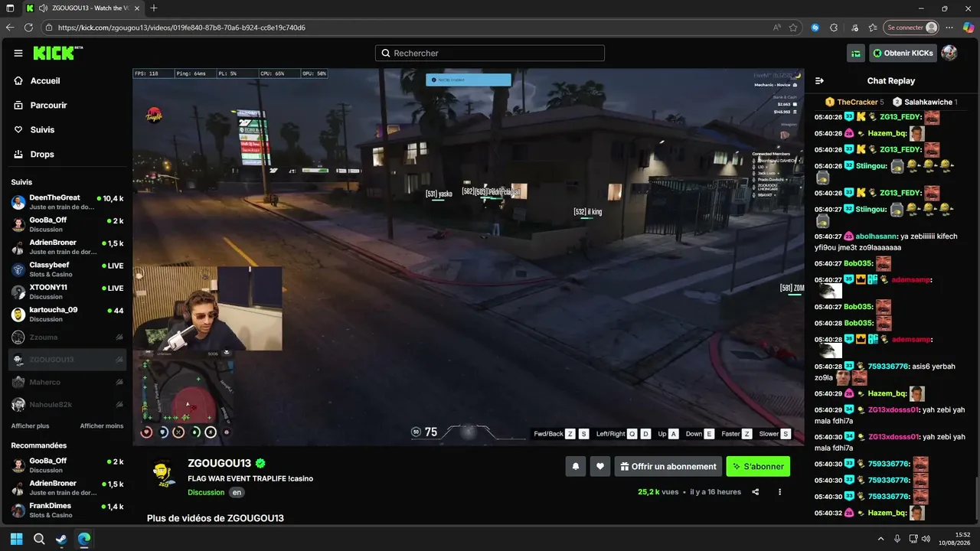
Task: Click the ZG13xdosss01 message at 05:40:29
Action: (x=890, y=415)
